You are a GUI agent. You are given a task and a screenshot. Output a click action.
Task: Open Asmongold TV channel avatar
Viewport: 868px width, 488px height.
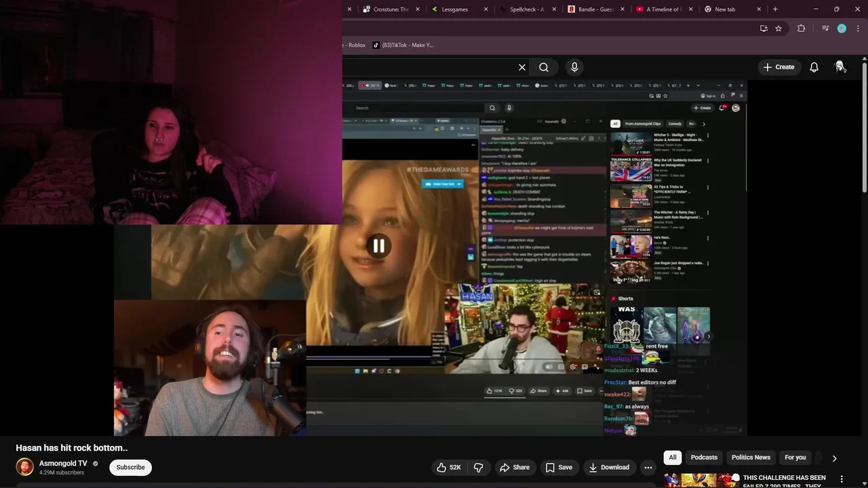(x=25, y=467)
